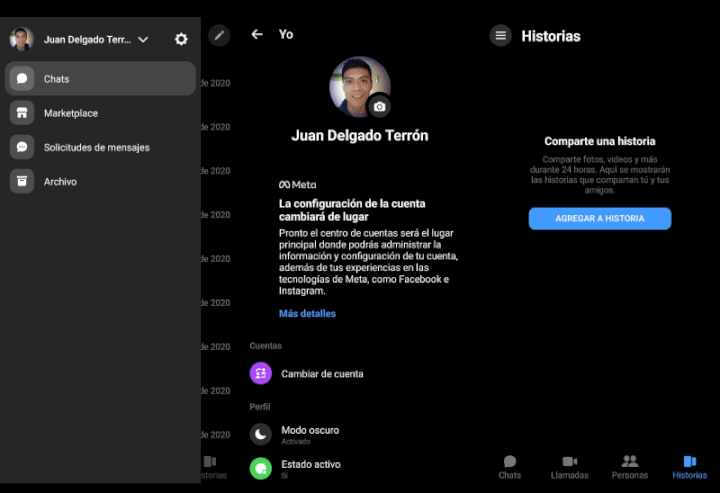Image resolution: width=720 pixels, height=493 pixels.
Task: Click the Archivo box icon
Action: point(22,181)
